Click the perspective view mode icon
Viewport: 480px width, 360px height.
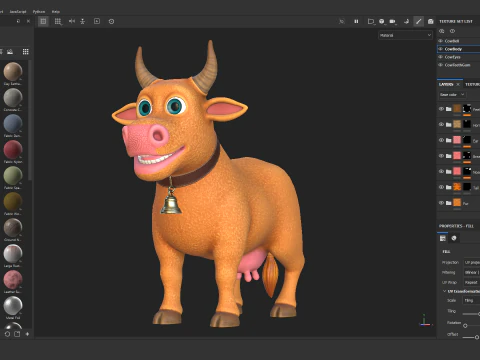371,21
